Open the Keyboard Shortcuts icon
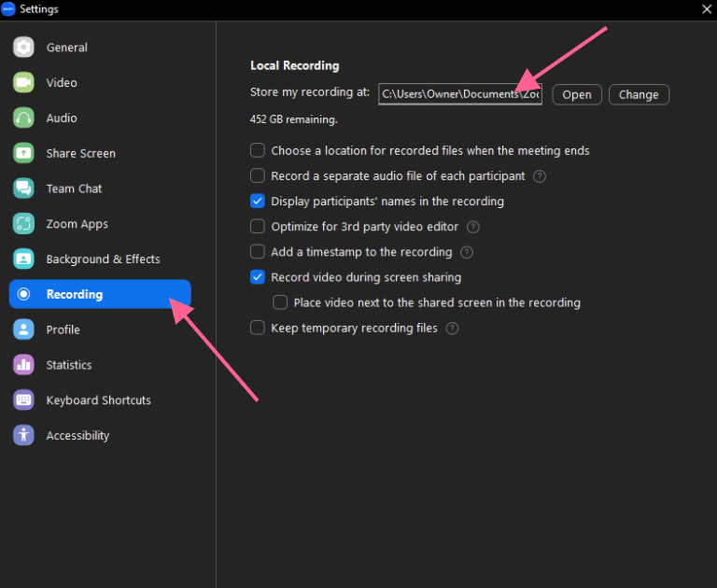The height and width of the screenshot is (588, 717). 23,400
